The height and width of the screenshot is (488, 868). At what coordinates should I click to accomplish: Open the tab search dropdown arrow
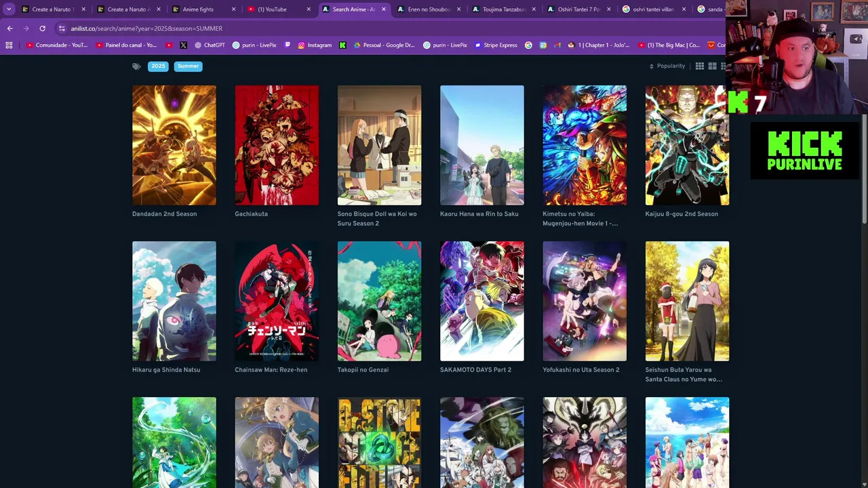(x=9, y=9)
